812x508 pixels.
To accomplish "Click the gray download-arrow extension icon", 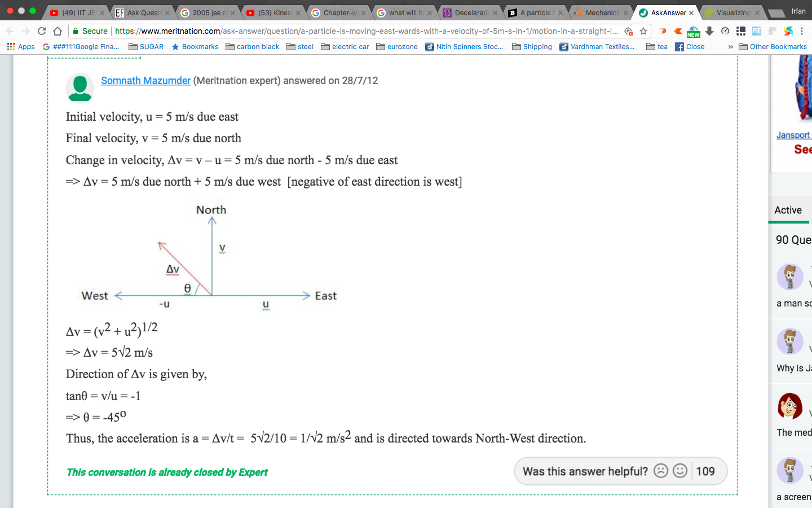I will click(709, 31).
